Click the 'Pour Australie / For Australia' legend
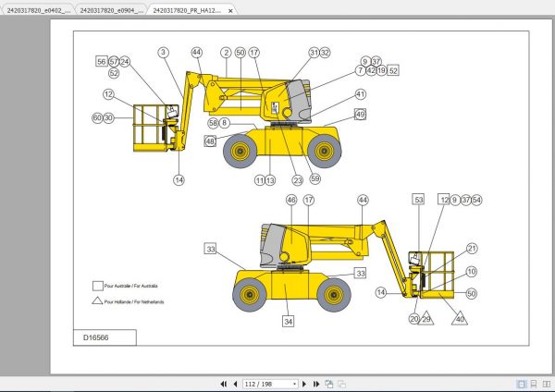 (x=130, y=286)
